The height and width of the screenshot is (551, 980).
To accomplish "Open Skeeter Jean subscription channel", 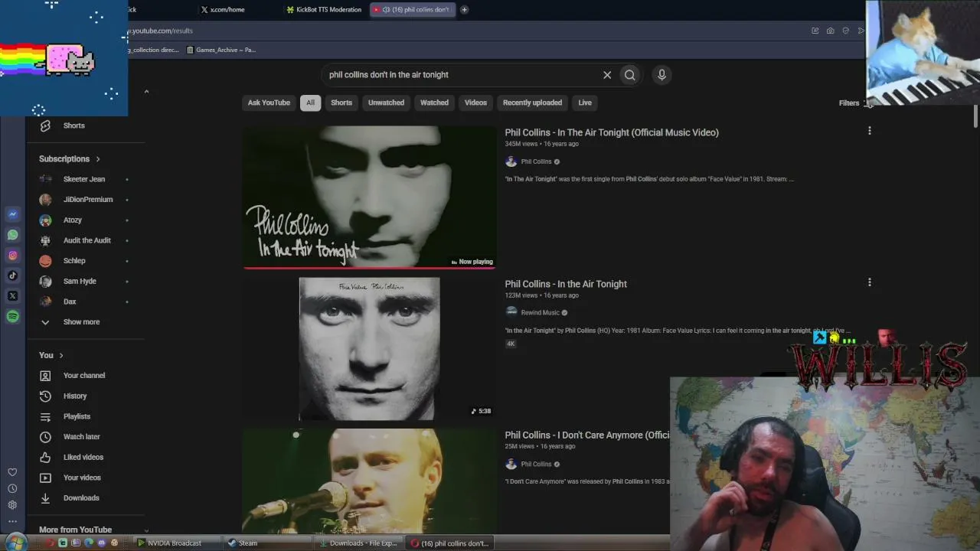I will click(86, 179).
